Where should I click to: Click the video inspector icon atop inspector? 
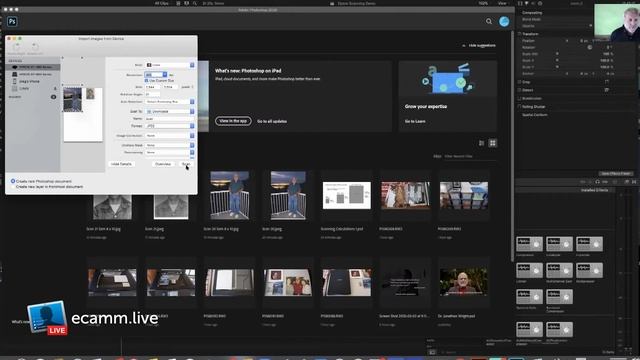(520, 3)
